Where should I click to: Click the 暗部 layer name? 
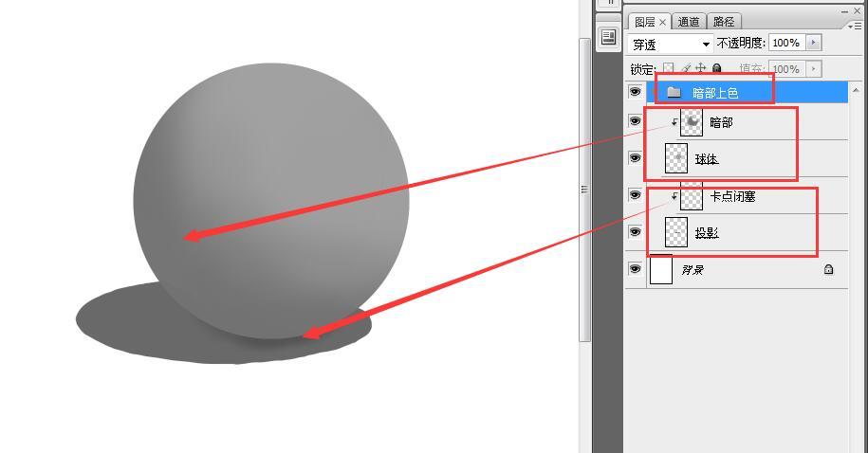click(721, 122)
